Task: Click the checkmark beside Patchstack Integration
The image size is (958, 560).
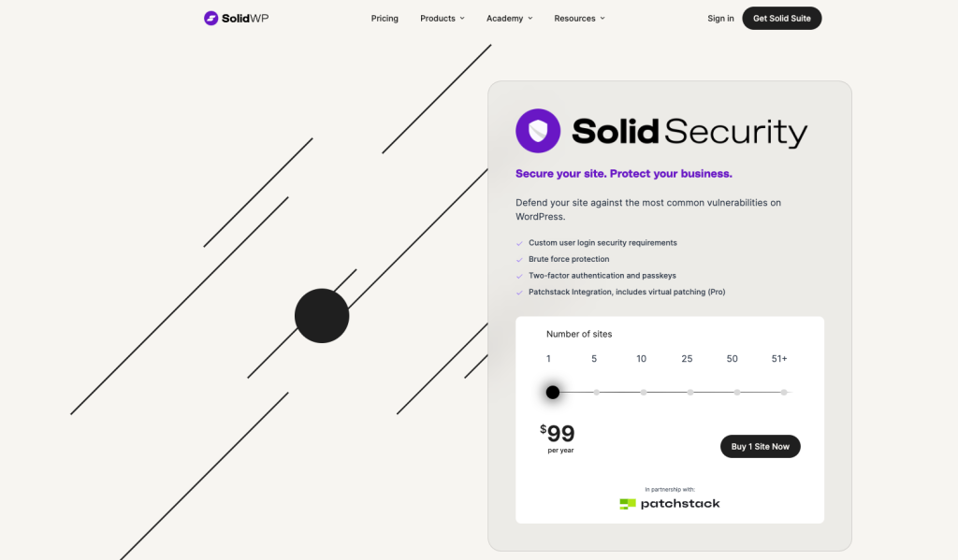Action: tap(519, 292)
